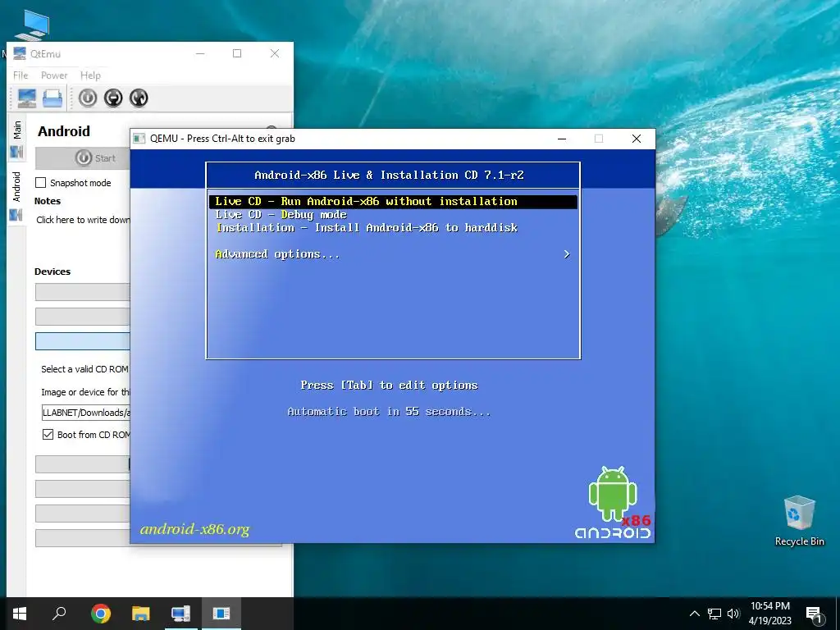Maximize the QtEmu window
Screen dimensions: 840x630
coord(237,53)
